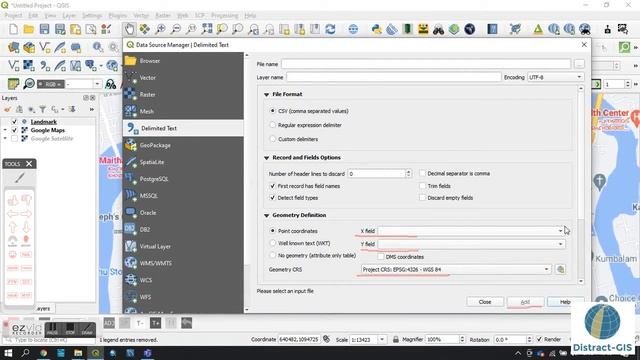Screen dimensions: 640x360
Task: Collapse Record and Fields Options section
Action: coord(267,158)
